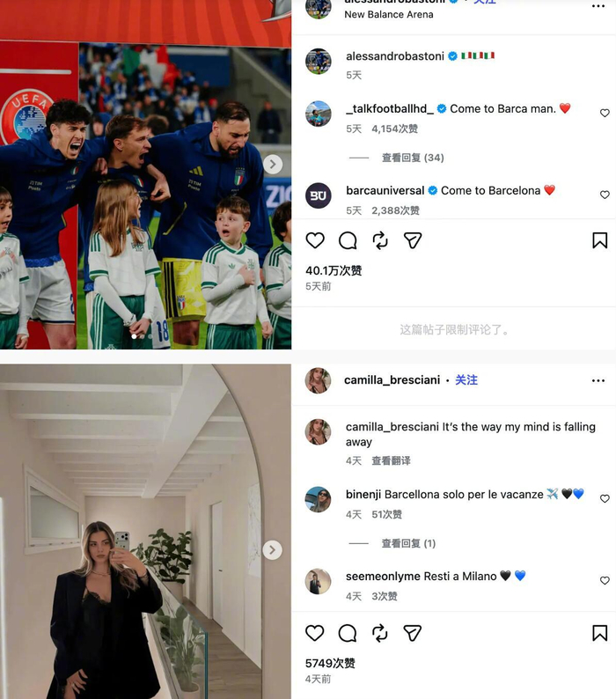The height and width of the screenshot is (699, 616).
Task: Share the alessandrobastoni post via paper plane
Action: 413,240
